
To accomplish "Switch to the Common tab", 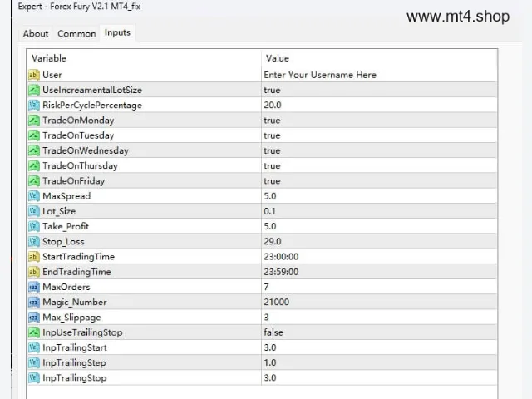I will coord(76,33).
